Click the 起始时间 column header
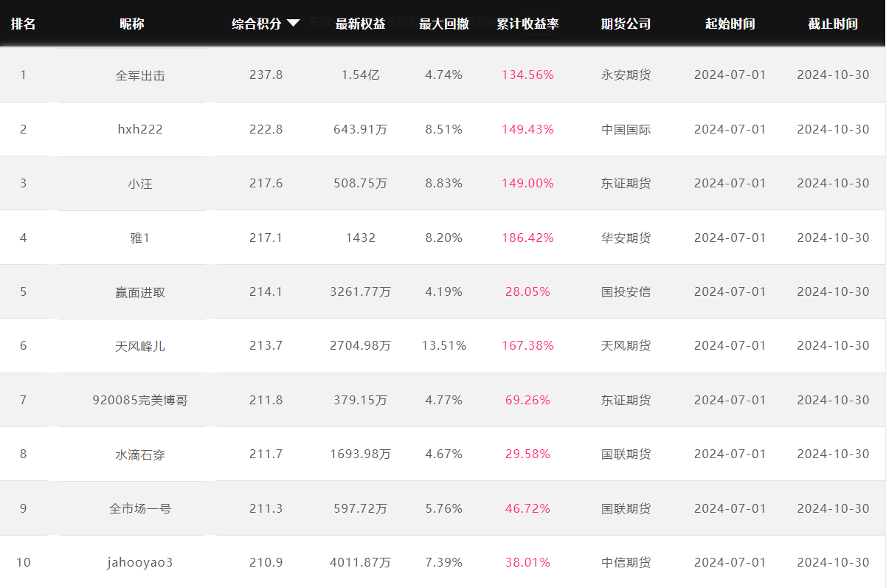The width and height of the screenshot is (886, 588). pos(730,24)
